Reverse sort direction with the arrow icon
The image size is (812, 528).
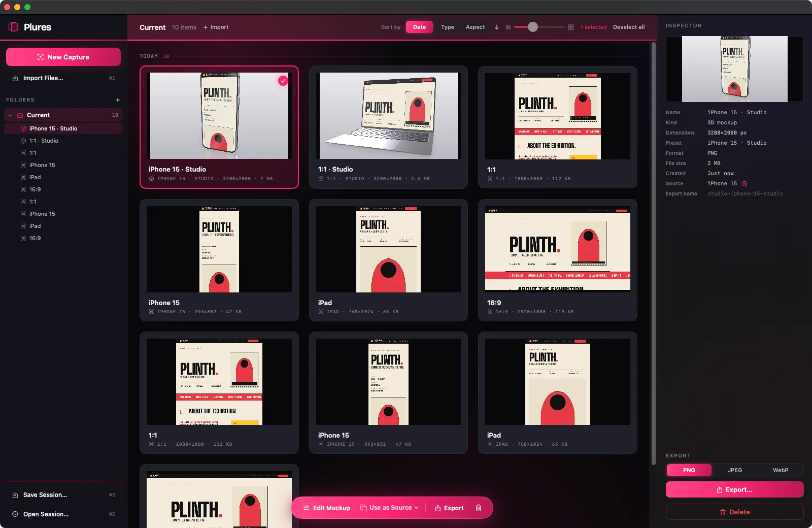pyautogui.click(x=497, y=27)
